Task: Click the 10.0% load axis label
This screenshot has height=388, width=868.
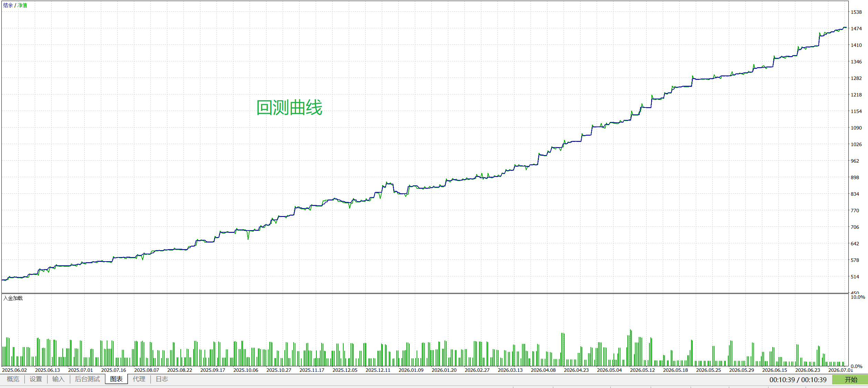Action: pos(858,297)
